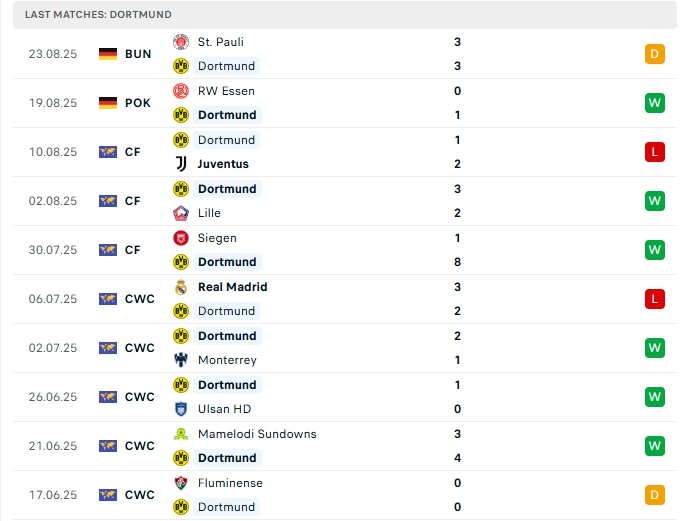683x521 pixels.
Task: Open the Mamelodi Sundowns team link
Action: [x=257, y=434]
